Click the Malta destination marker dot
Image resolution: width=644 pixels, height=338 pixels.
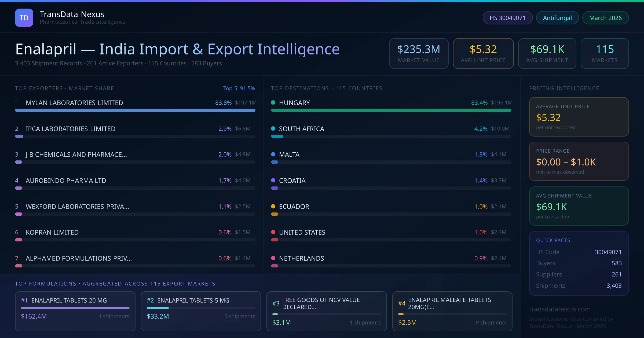click(x=273, y=155)
